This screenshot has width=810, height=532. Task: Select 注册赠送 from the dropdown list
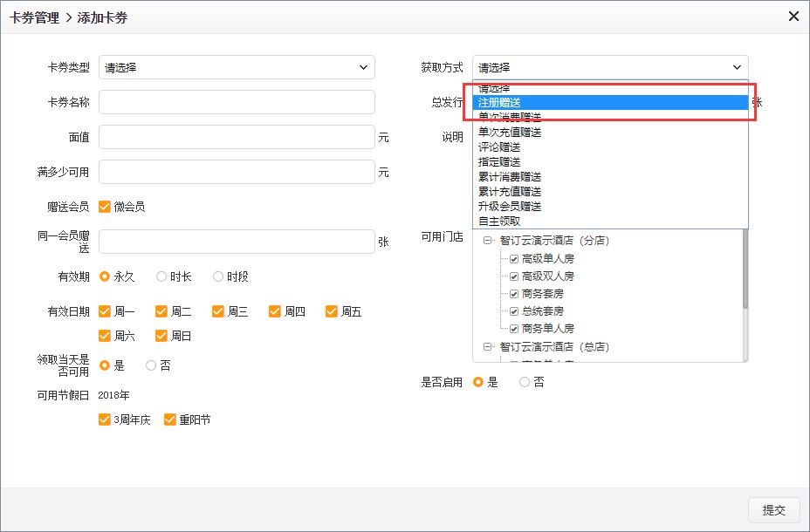[610, 103]
